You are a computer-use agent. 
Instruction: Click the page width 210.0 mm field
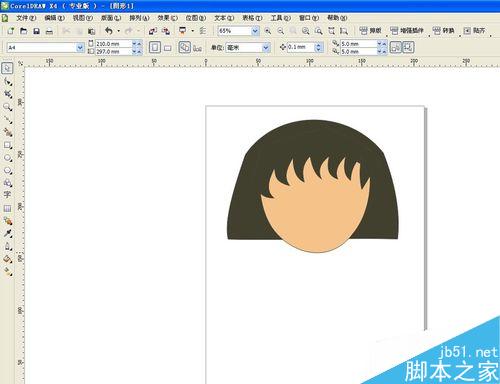[113, 44]
